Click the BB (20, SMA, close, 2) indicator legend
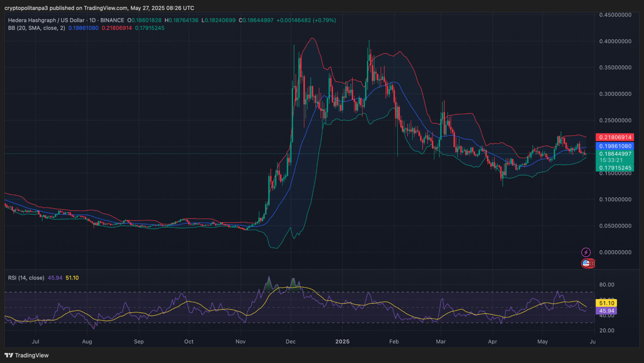This screenshot has height=363, width=644. (37, 28)
